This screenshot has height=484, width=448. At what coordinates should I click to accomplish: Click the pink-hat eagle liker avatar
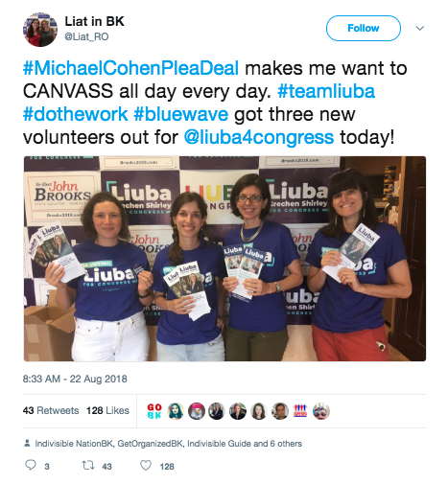[197, 411]
